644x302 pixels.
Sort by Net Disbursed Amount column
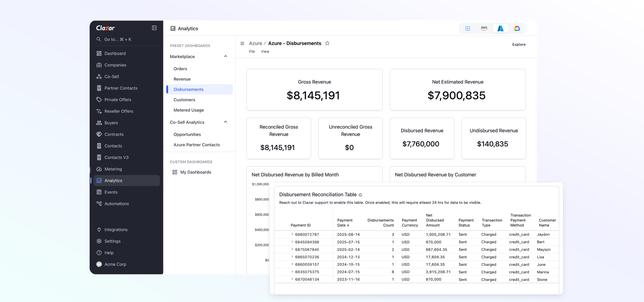[x=435, y=220]
